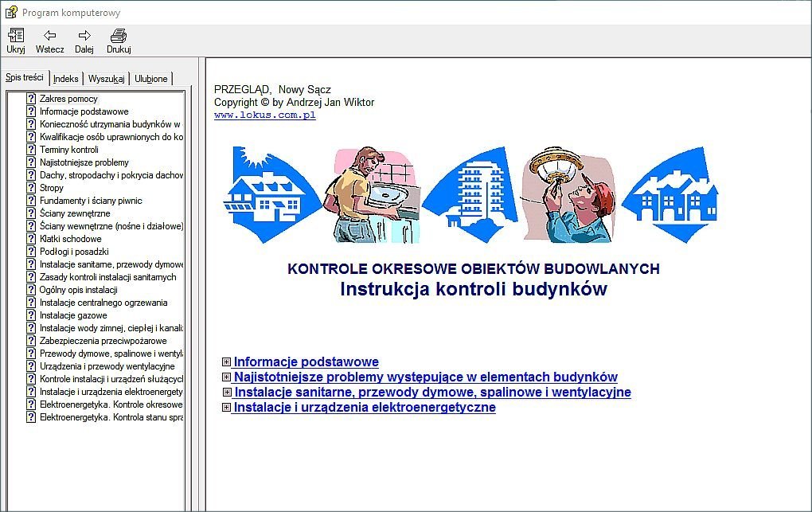Open Instalacje i urządzenia elektroenergetyczne link

[x=365, y=408]
